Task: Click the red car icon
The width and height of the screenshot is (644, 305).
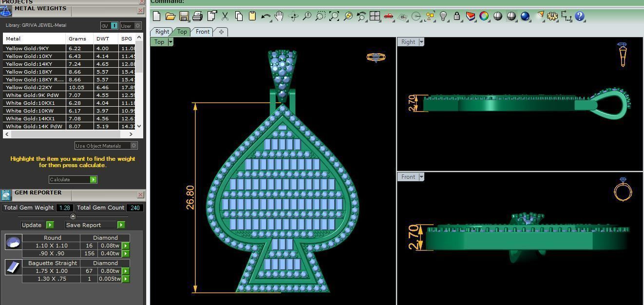Action: click(388, 16)
